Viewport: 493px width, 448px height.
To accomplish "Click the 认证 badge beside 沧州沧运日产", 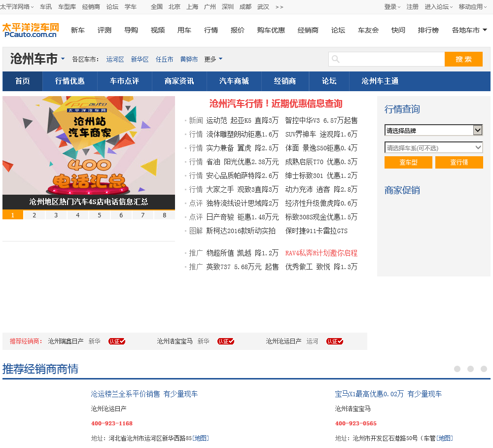I will (335, 342).
